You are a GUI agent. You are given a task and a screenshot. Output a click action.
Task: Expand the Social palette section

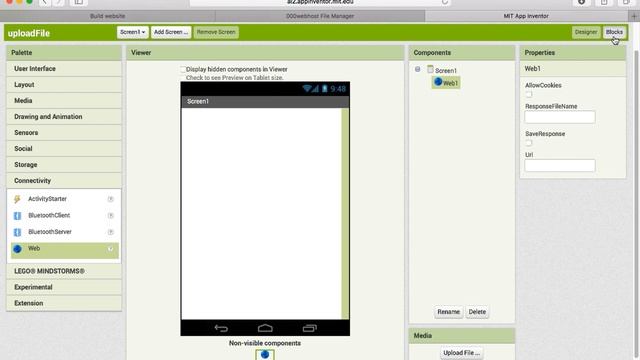click(x=64, y=149)
